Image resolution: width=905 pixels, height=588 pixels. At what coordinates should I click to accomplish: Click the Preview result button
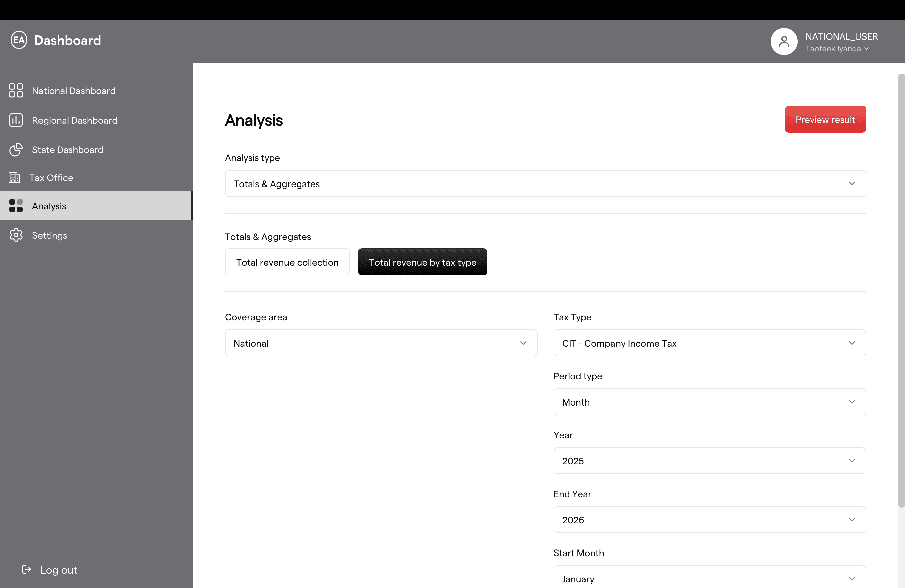(x=825, y=120)
